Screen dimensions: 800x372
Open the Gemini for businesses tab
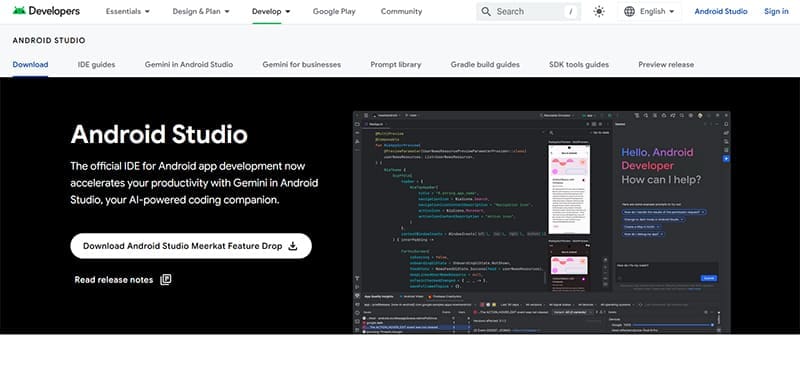[302, 64]
